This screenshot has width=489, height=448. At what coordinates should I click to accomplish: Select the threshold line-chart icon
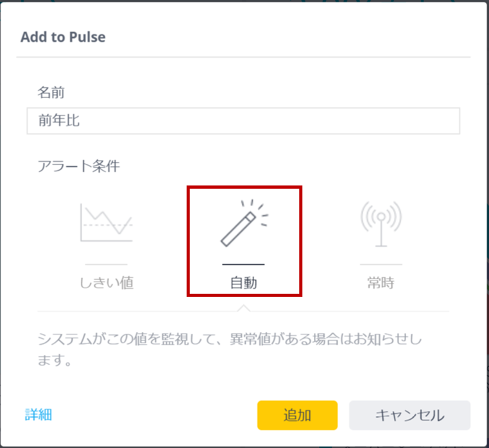click(107, 223)
